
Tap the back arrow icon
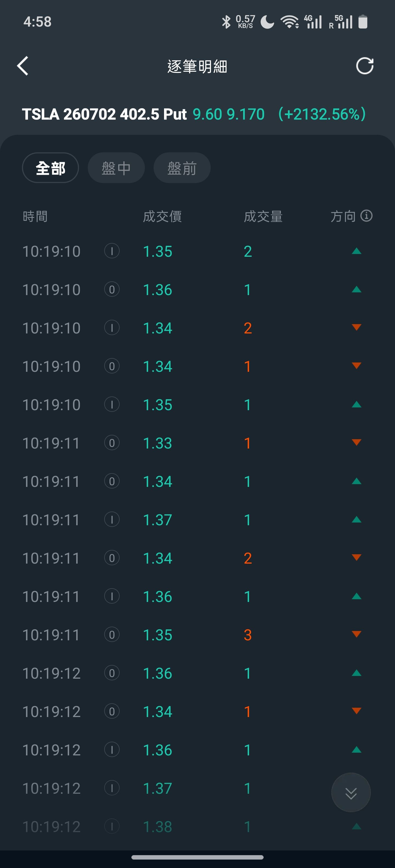coord(22,66)
